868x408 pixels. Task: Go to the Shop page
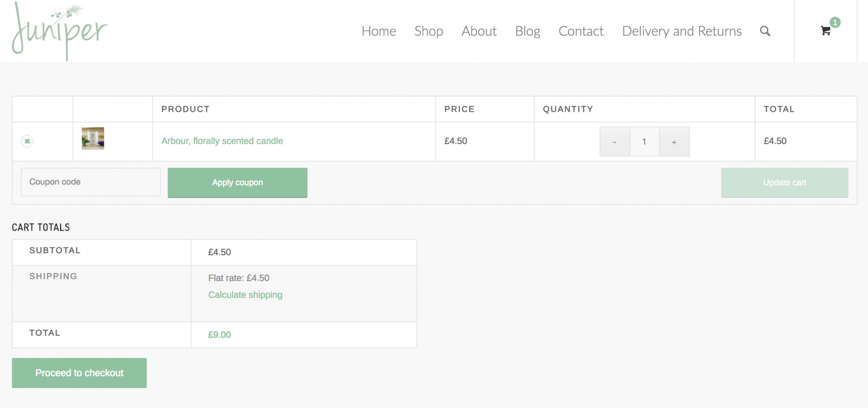pos(428,31)
